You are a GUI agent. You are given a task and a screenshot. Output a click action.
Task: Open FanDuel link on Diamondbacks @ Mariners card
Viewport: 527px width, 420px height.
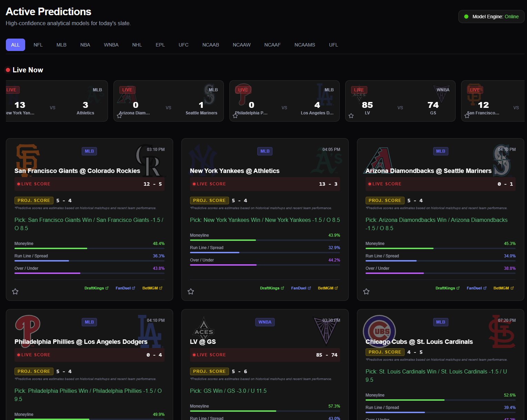pos(477,288)
